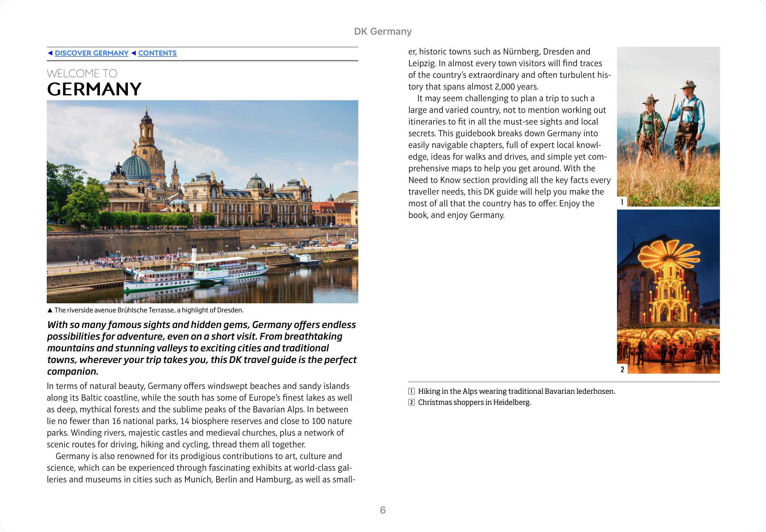Click the large GERMANY heading
Viewport: 766px width, 532px height.
pos(94,89)
